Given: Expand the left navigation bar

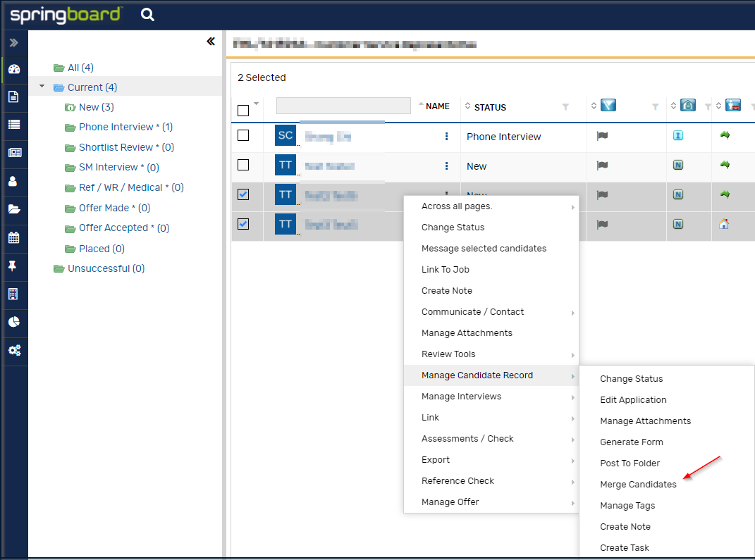Looking at the screenshot, I should point(14,43).
